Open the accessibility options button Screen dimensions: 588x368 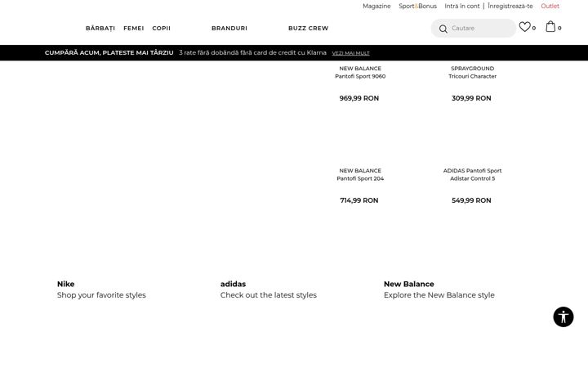pos(563,317)
